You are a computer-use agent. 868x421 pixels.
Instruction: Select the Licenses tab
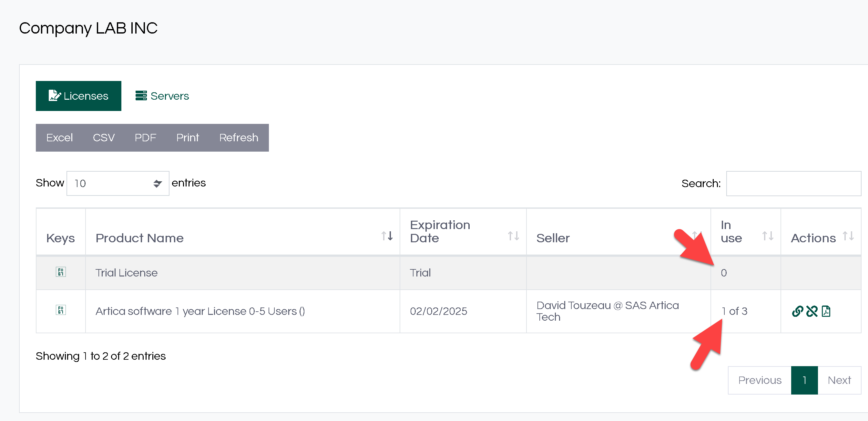[78, 96]
